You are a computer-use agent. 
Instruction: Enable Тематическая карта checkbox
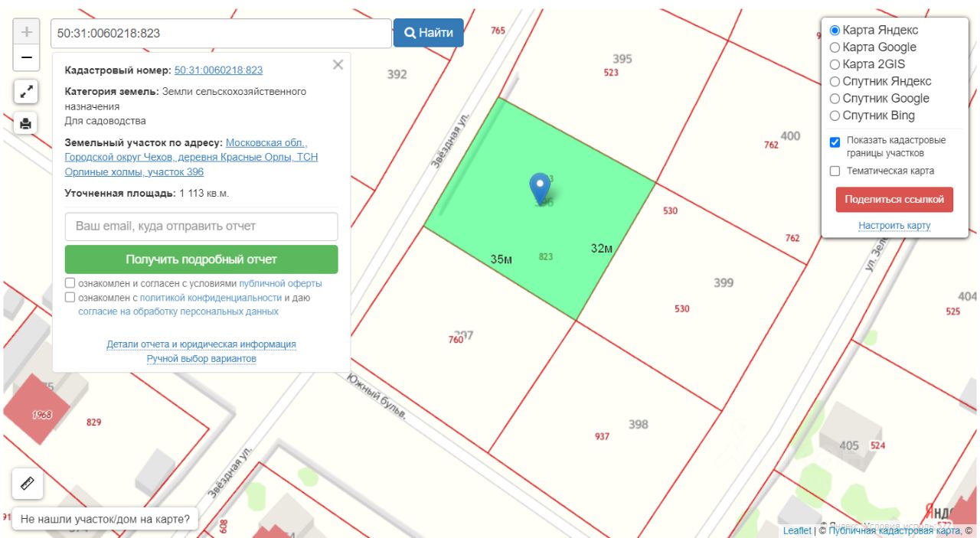[x=835, y=171]
